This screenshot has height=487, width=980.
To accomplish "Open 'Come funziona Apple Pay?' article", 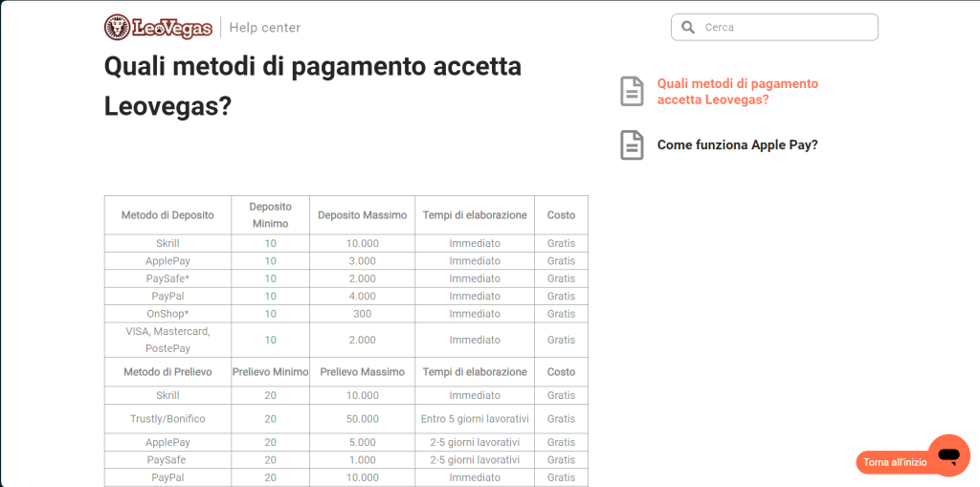I will [x=738, y=145].
